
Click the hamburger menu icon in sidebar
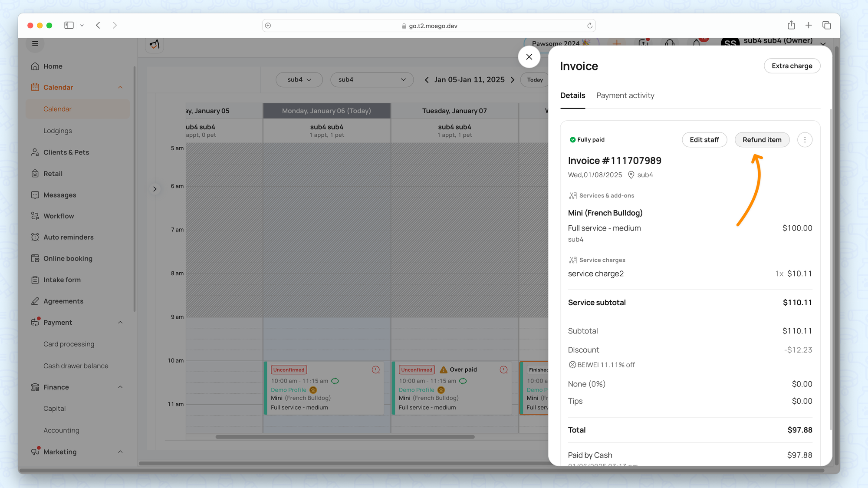pyautogui.click(x=35, y=43)
